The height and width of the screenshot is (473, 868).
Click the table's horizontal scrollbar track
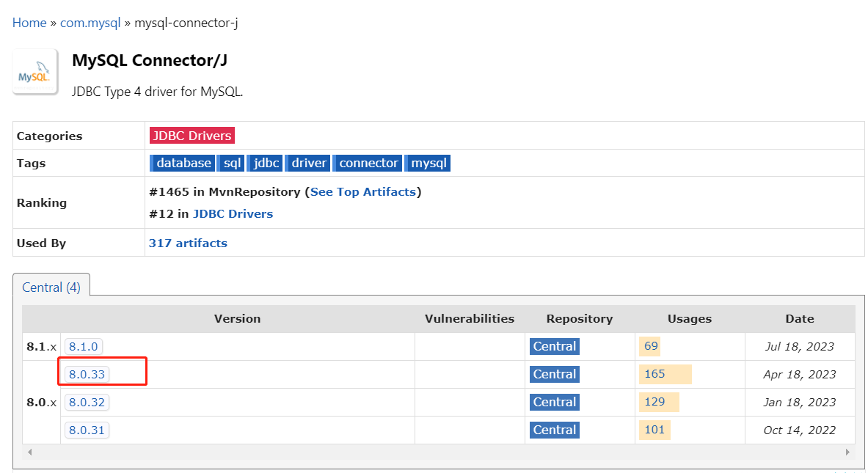tap(439, 452)
